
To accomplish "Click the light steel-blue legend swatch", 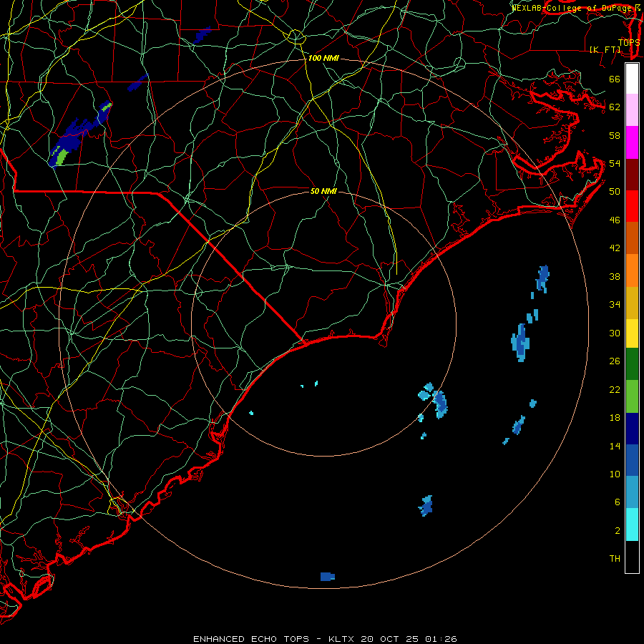I will point(632,492).
